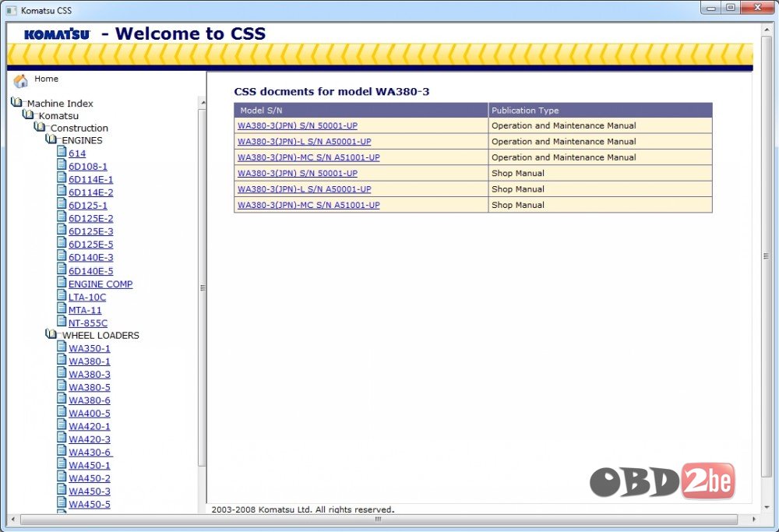Viewport: 779px width, 532px height.
Task: Collapse the WHEEL LOADERS book icon
Action: pyautogui.click(x=51, y=334)
